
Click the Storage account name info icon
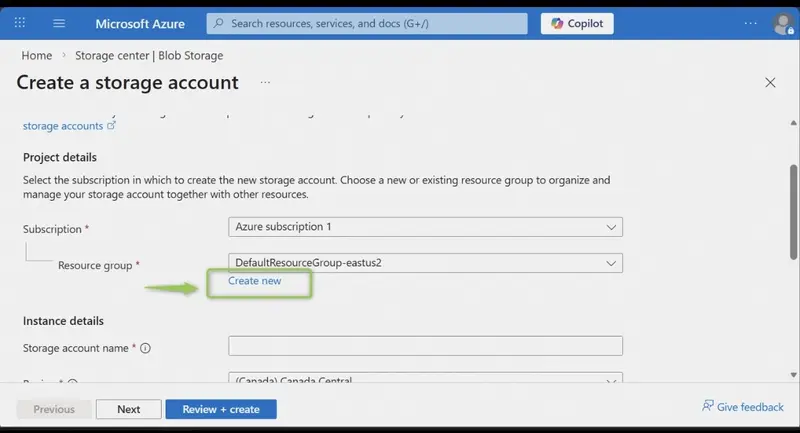point(145,348)
